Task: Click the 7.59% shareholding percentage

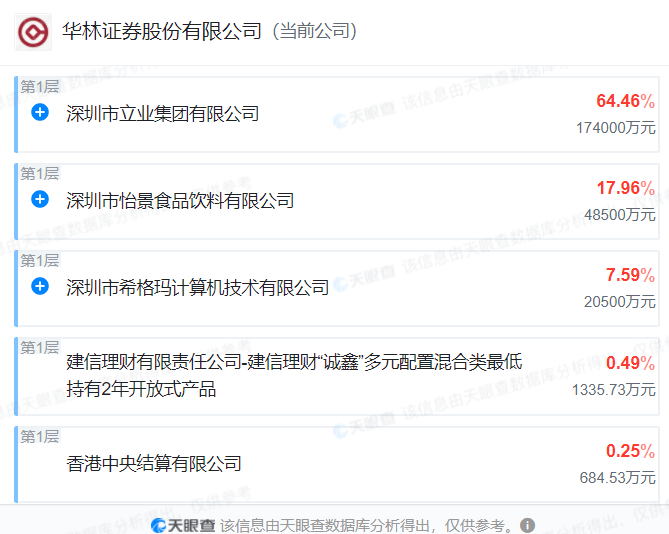Action: (x=630, y=275)
